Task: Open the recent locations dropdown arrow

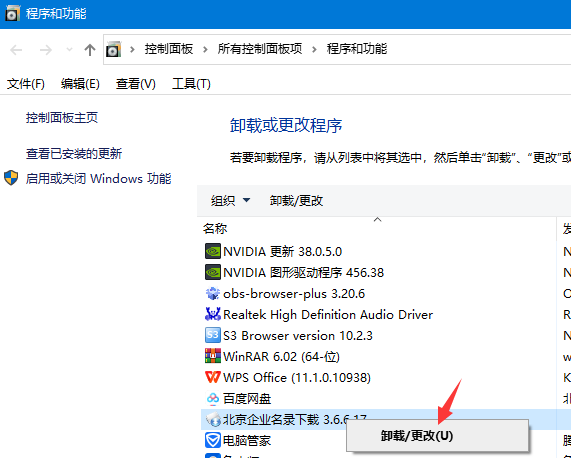Action: [x=69, y=50]
